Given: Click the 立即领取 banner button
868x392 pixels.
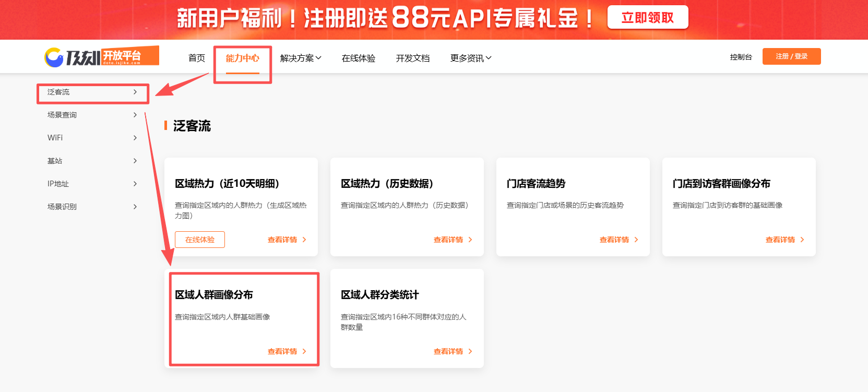Looking at the screenshot, I should pyautogui.click(x=648, y=18).
